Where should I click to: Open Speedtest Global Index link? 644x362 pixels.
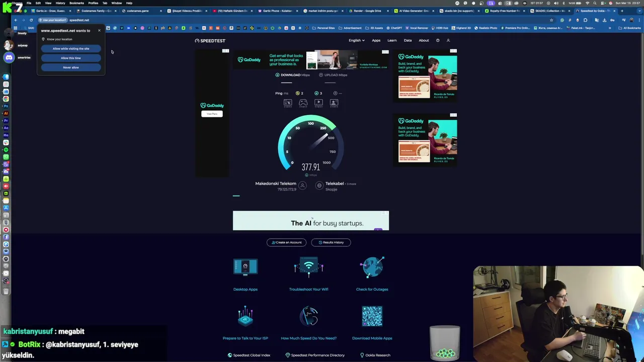coord(249,355)
